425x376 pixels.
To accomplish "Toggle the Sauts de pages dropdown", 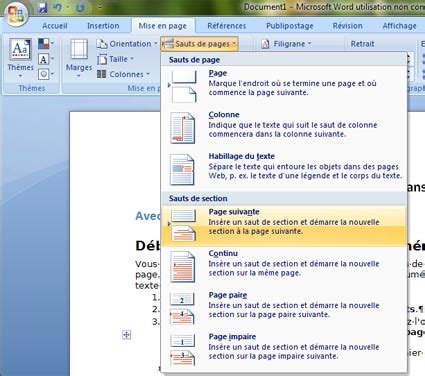I will (x=199, y=44).
